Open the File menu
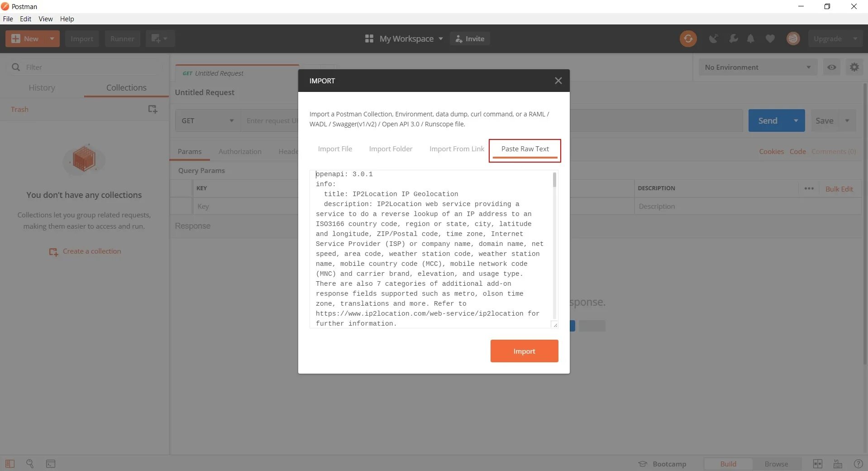868x471 pixels. point(8,19)
